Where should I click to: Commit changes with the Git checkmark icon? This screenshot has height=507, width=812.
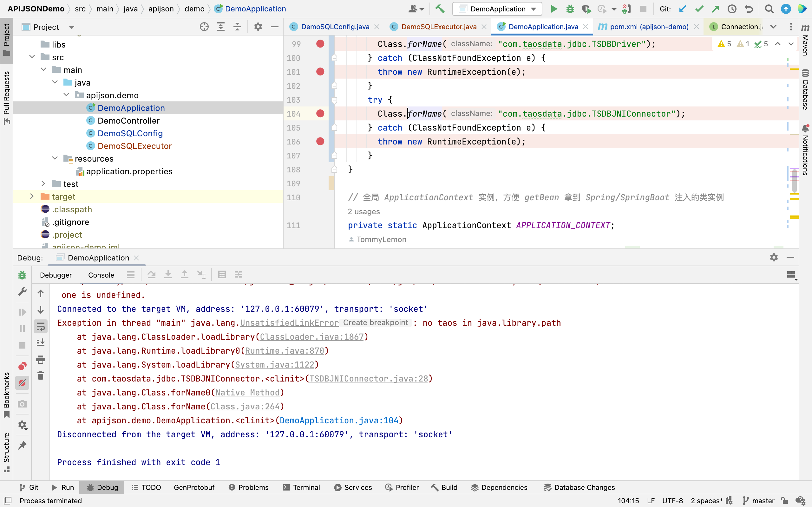coord(699,9)
